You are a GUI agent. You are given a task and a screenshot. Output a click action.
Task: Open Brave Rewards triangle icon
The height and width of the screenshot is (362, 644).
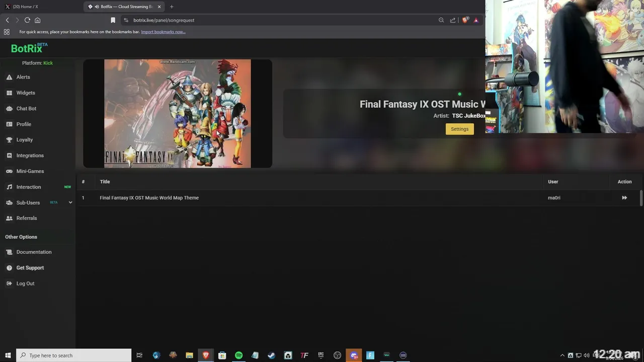click(x=476, y=20)
